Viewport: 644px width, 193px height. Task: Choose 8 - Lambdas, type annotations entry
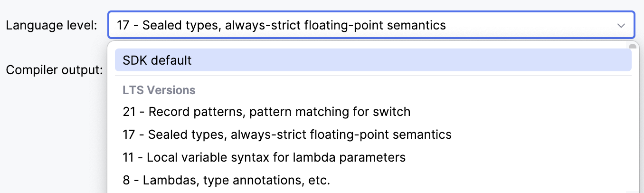[x=226, y=180]
